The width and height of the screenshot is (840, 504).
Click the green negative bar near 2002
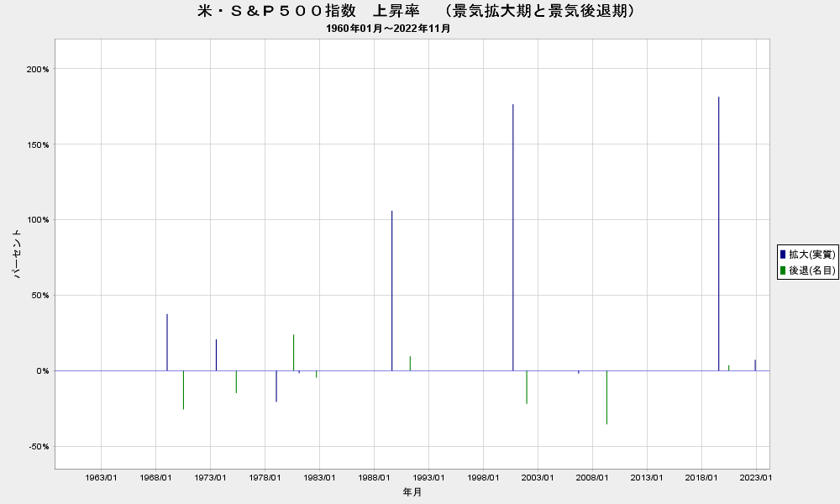(x=527, y=387)
